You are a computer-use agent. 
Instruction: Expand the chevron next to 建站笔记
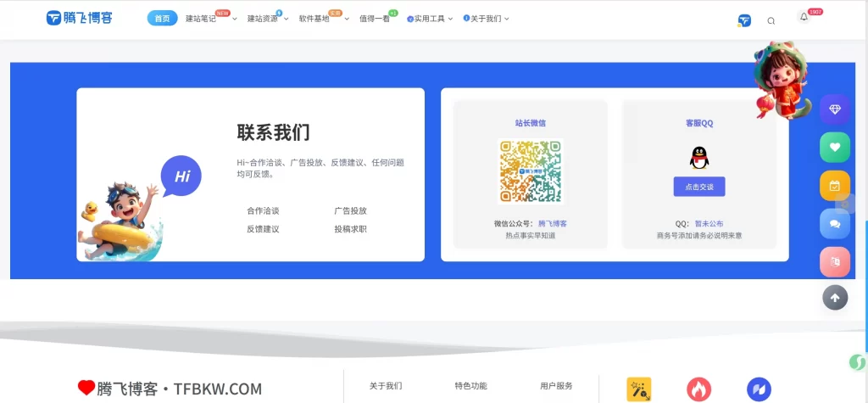pyautogui.click(x=235, y=20)
